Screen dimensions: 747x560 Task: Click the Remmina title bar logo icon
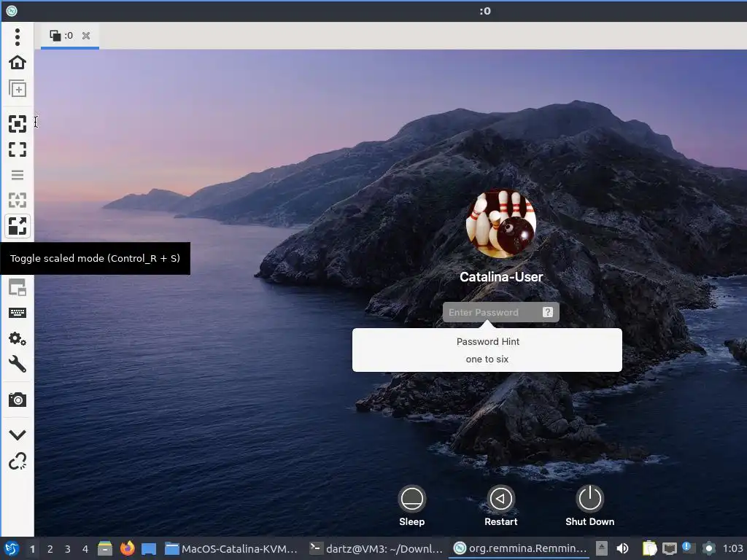tap(12, 11)
